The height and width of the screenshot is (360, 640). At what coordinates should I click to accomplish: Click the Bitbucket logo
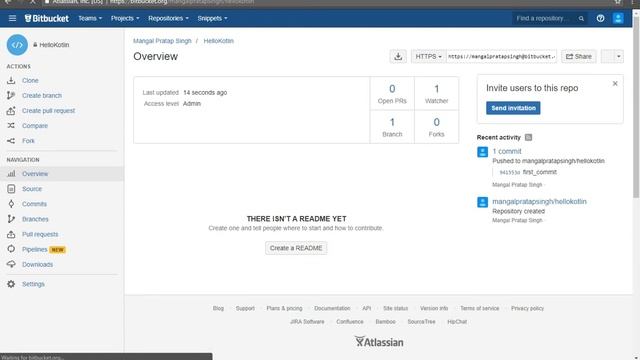pos(47,18)
